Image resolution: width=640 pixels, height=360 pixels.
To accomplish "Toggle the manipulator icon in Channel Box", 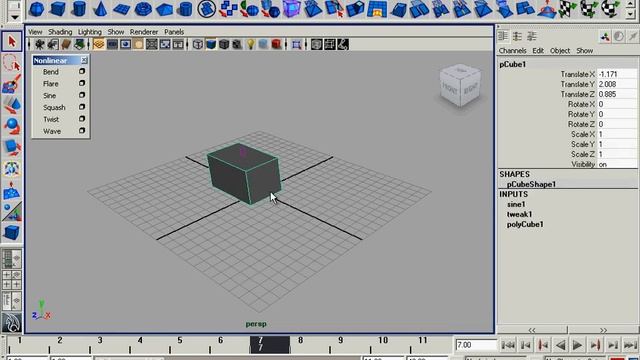I will click(x=604, y=36).
